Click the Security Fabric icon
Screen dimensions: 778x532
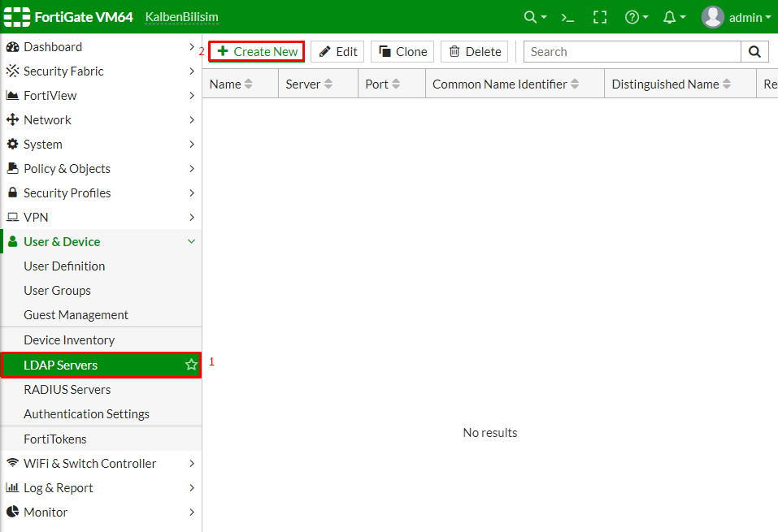(12, 71)
